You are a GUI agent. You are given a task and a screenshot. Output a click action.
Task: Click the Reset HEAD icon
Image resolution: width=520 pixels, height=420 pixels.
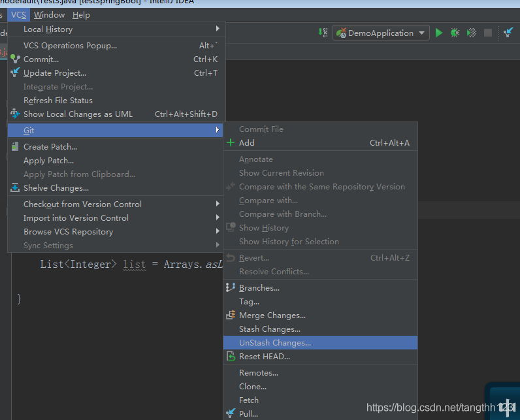pos(231,357)
